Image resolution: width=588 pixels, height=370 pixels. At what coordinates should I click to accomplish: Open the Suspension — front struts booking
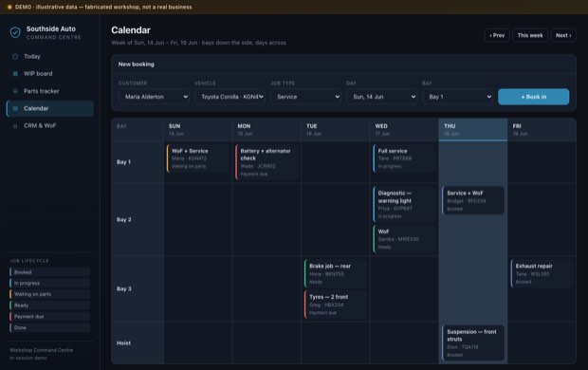pyautogui.click(x=473, y=343)
